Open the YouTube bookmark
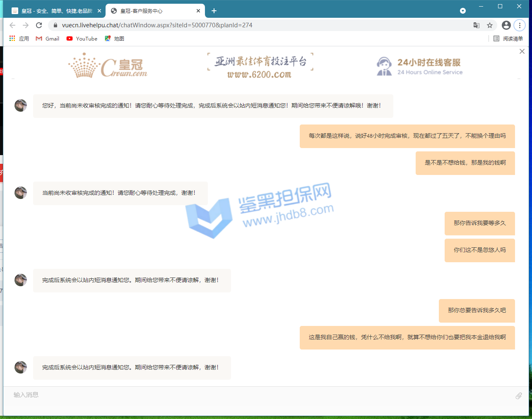 click(82, 38)
